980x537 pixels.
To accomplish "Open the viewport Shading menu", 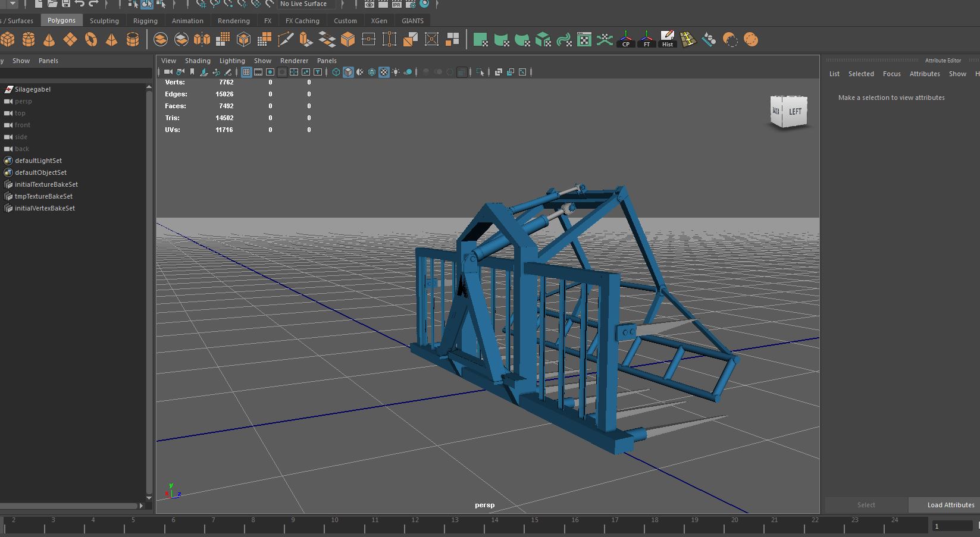I will [198, 61].
